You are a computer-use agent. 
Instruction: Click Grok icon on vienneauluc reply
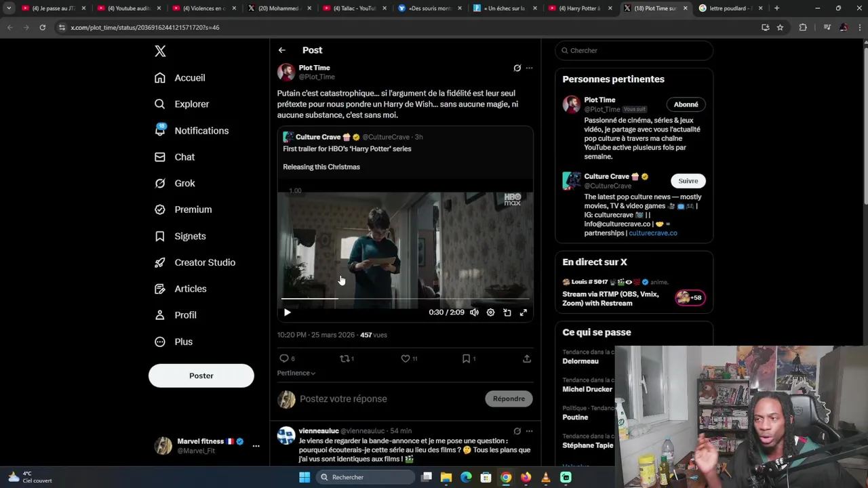(517, 432)
